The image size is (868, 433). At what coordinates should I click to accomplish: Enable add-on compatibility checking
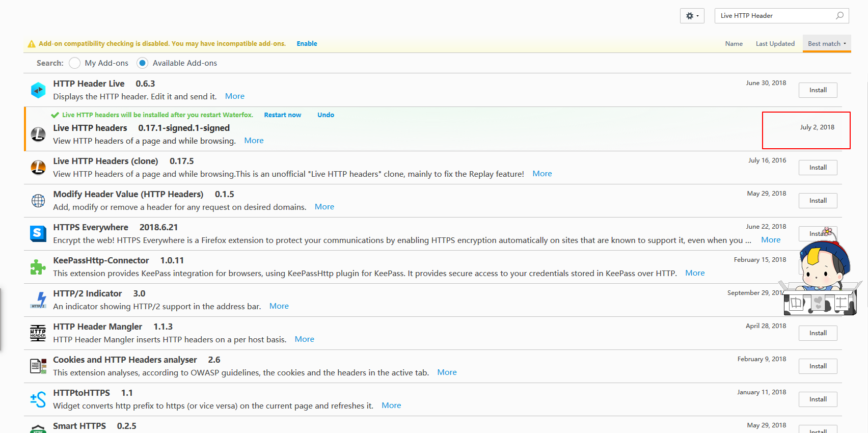pos(307,44)
